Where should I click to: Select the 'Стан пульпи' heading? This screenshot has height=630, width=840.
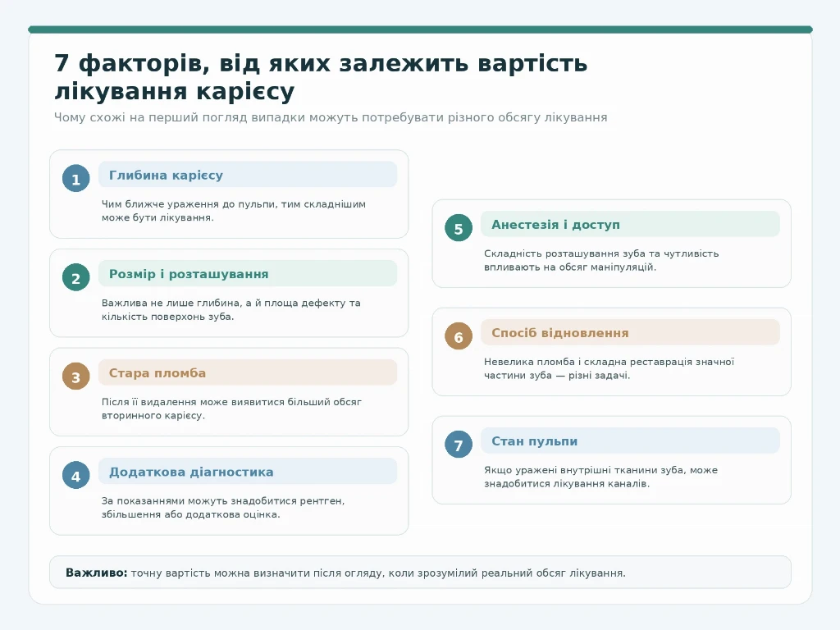[534, 441]
